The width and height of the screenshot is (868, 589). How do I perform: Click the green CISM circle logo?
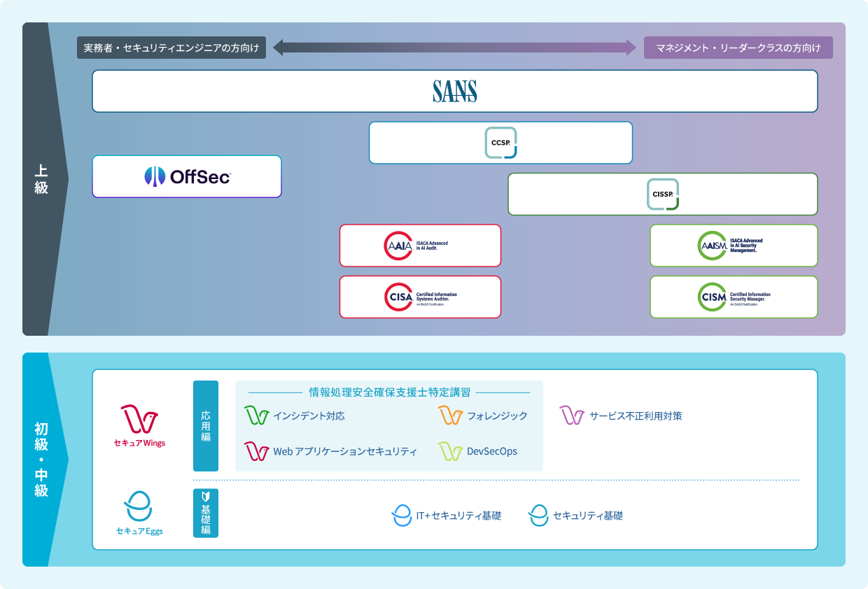tap(713, 297)
